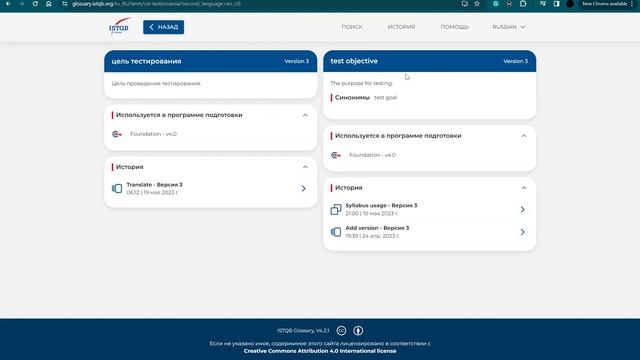Click the ISTQB logo
Screen dimensions: 640x360
(x=119, y=27)
